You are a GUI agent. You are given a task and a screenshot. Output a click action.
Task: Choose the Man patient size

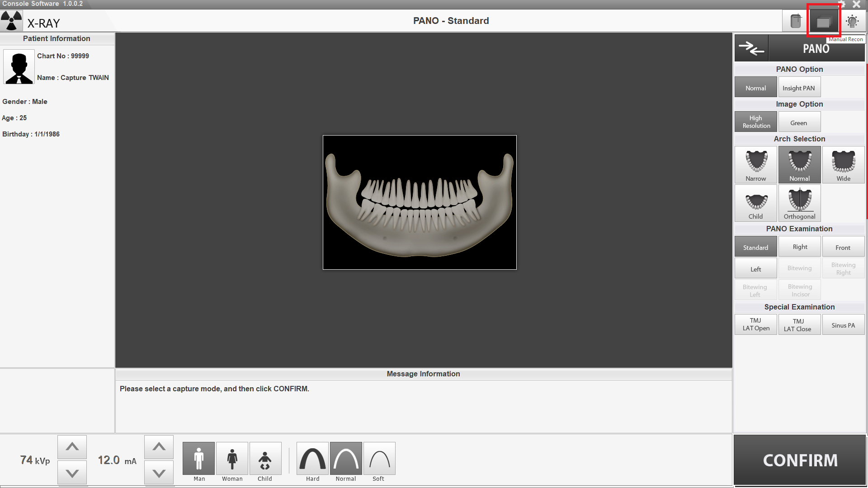pos(199,459)
